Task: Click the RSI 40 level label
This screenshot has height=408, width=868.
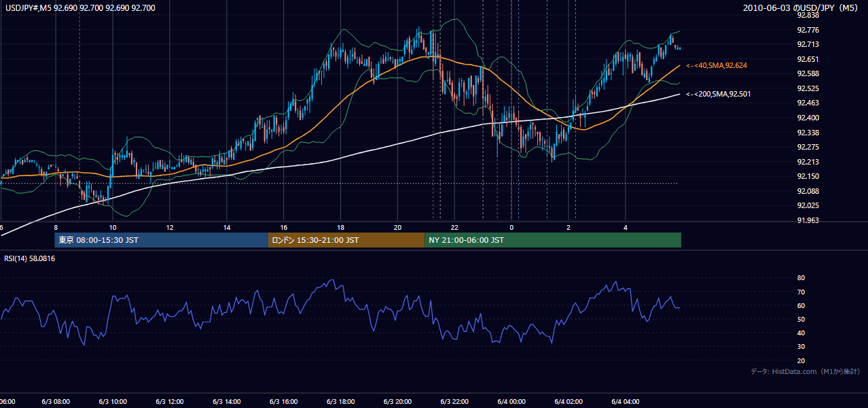Action: click(x=801, y=333)
